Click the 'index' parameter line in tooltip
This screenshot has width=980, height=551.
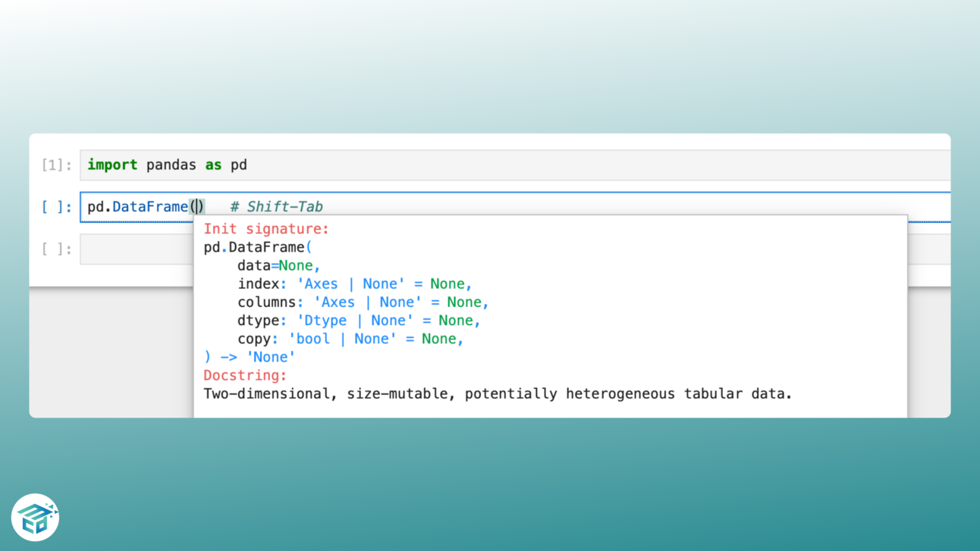tap(354, 284)
